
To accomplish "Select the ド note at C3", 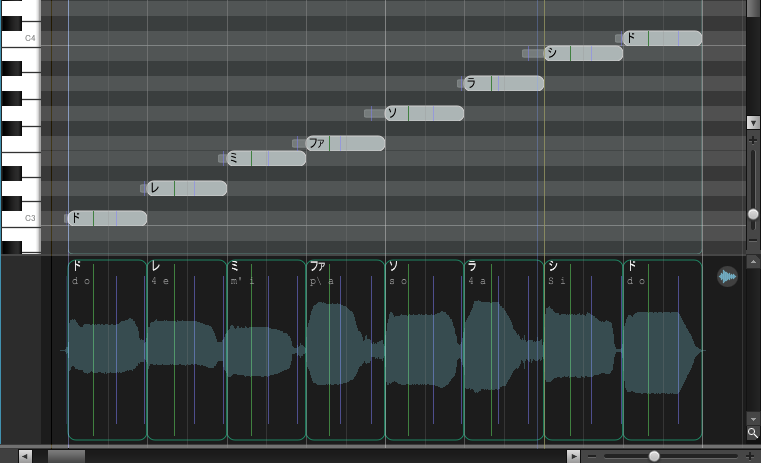I will (107, 218).
